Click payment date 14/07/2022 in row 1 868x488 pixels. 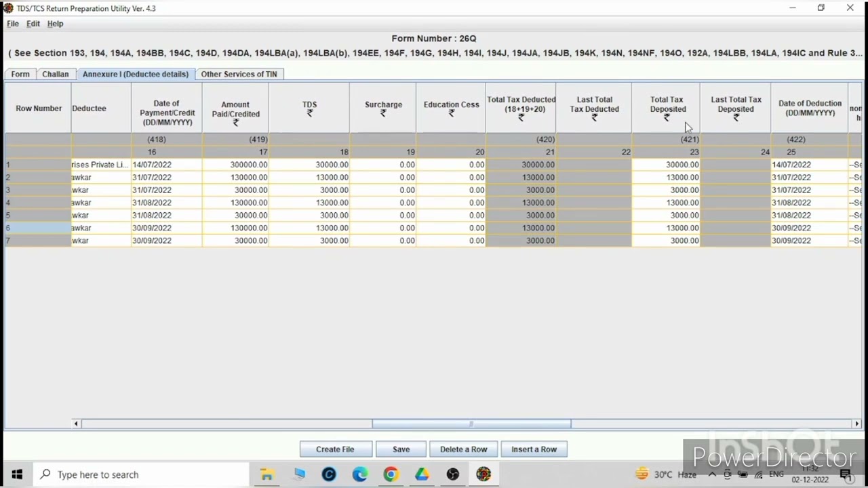(166, 165)
